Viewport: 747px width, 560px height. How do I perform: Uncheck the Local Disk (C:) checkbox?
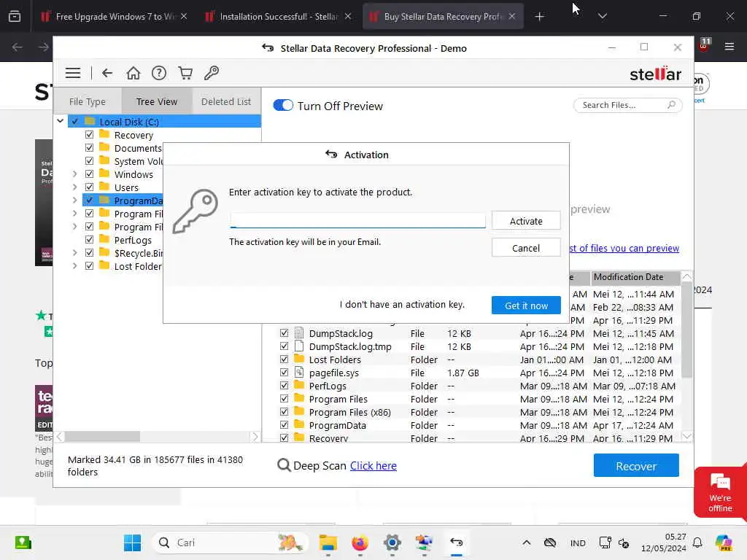(74, 122)
